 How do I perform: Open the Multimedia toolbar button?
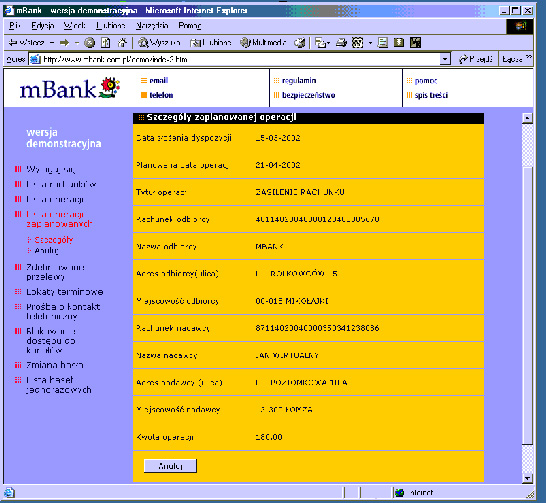[263, 43]
